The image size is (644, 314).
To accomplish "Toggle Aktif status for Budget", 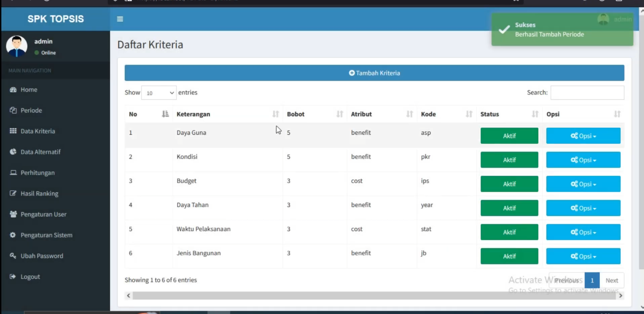I will click(509, 184).
